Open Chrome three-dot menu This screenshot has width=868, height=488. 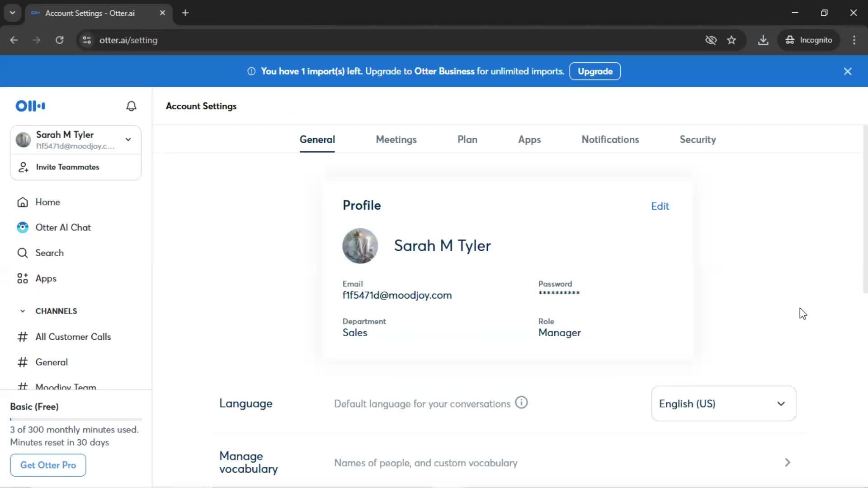854,40
